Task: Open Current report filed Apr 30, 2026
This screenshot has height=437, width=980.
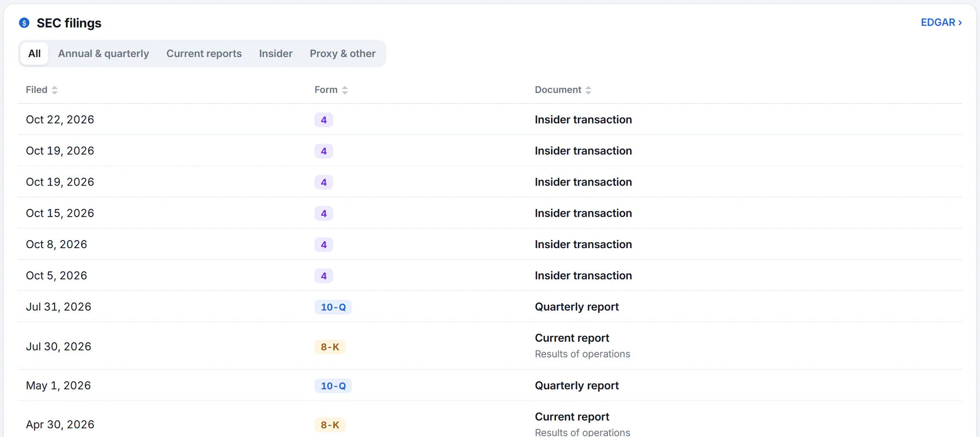Action: 572,417
